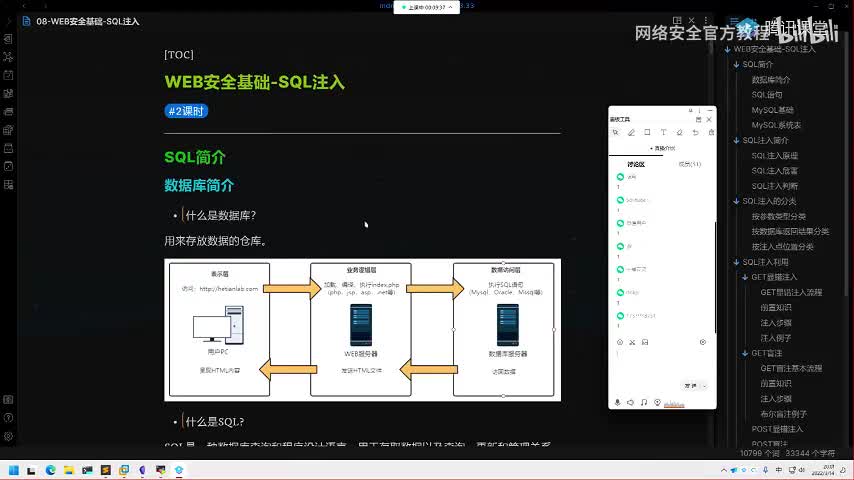Switch to the 讨论区 discussion tab
This screenshot has height=480, width=854.
click(x=636, y=164)
